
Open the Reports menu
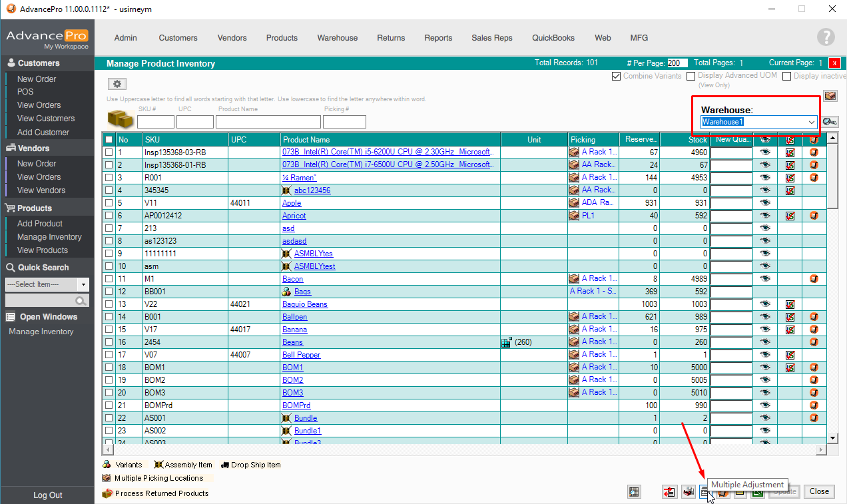pyautogui.click(x=438, y=38)
